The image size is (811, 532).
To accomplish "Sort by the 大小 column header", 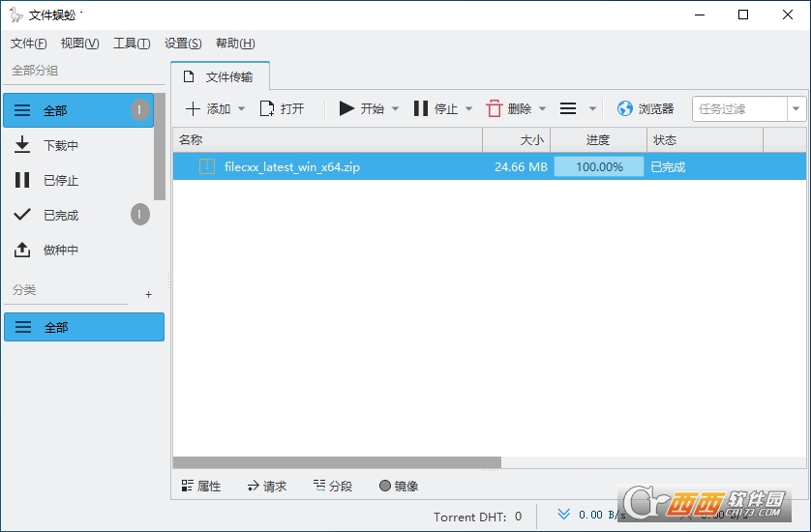I will (x=517, y=140).
